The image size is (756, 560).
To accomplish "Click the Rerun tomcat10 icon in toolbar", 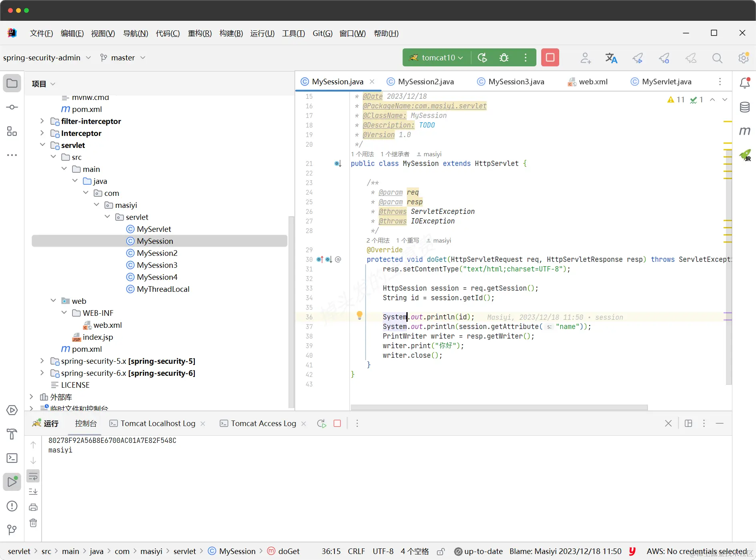I will 482,58.
